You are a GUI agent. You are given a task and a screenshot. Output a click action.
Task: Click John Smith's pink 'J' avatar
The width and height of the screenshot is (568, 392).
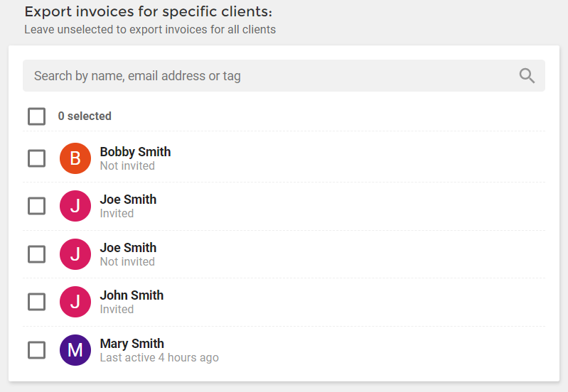[75, 302]
